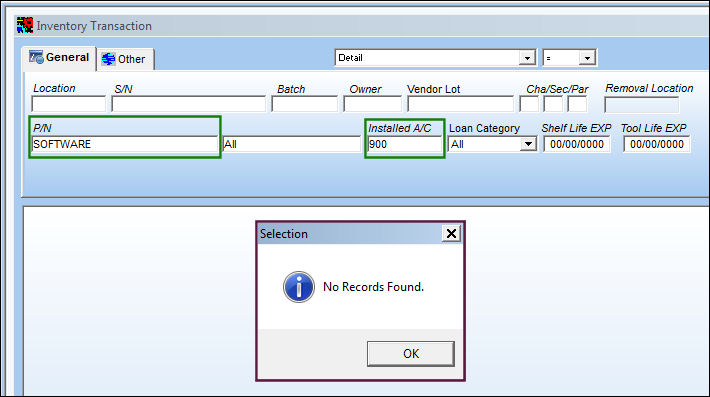710x397 pixels.
Task: Close the Selection dialog with X
Action: (x=451, y=234)
